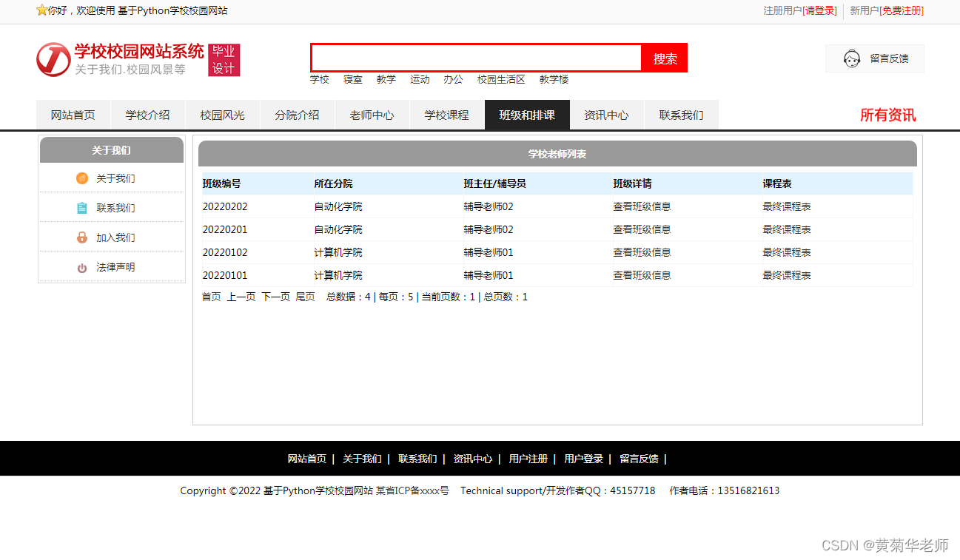The height and width of the screenshot is (560, 960).
Task: Click the orange icon beside 关于我们 in sidebar
Action: pos(81,178)
